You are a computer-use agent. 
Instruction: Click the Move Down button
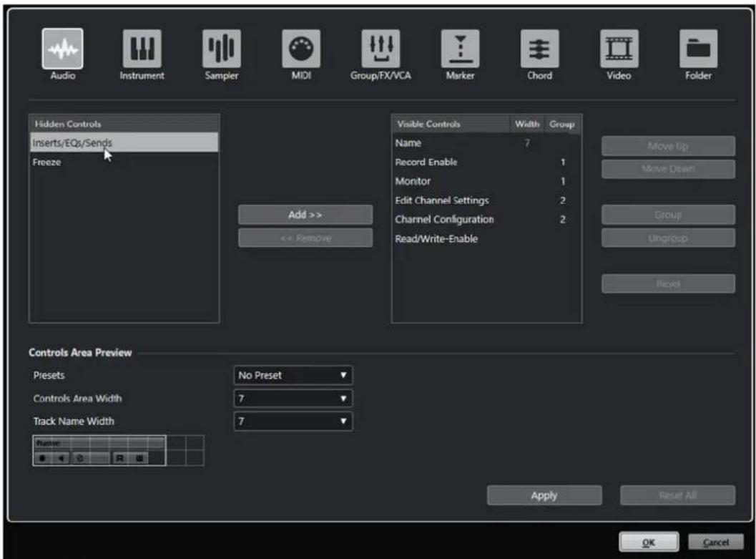[668, 169]
